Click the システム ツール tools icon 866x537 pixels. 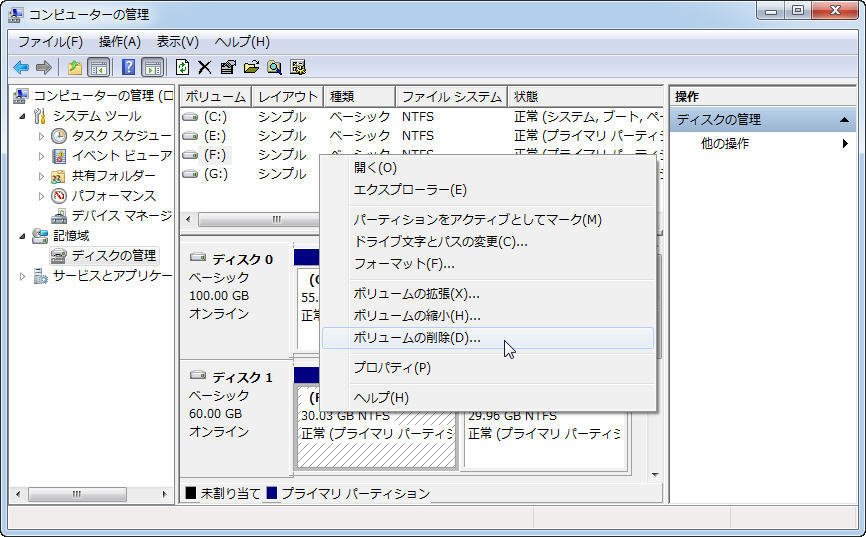pos(40,116)
